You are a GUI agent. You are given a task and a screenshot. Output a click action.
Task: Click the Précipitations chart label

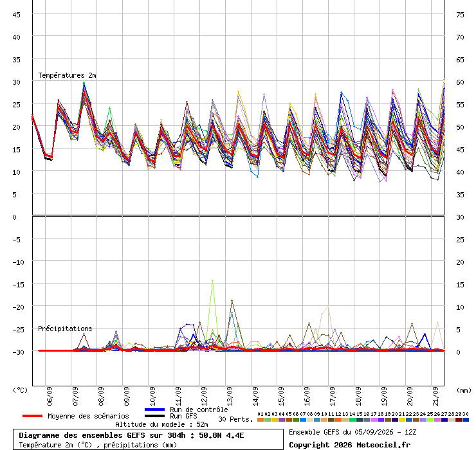[65, 328]
